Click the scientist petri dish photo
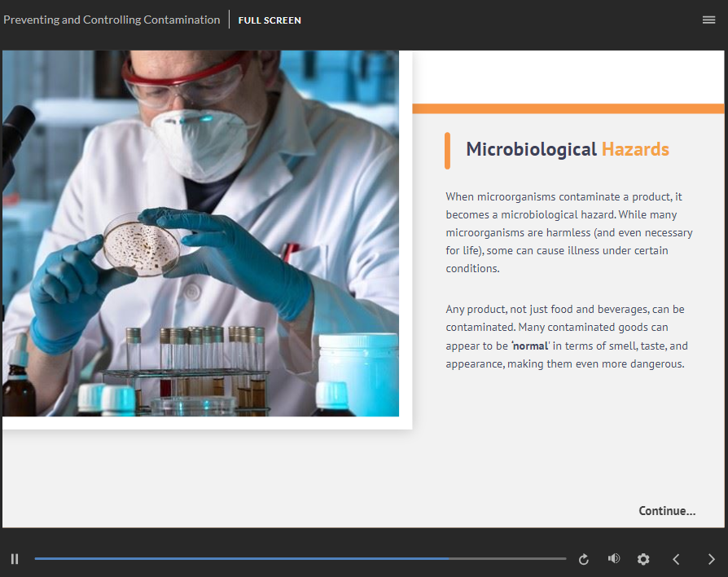 coord(200,233)
